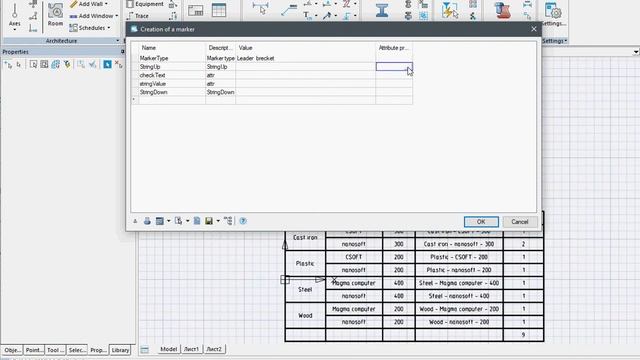Switch to the Лист2 layout tab

pos(214,349)
